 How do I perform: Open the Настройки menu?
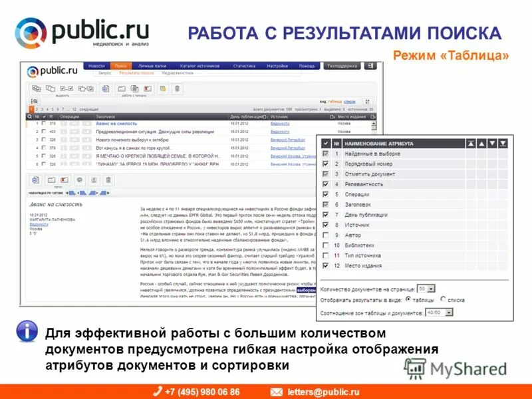[277, 66]
